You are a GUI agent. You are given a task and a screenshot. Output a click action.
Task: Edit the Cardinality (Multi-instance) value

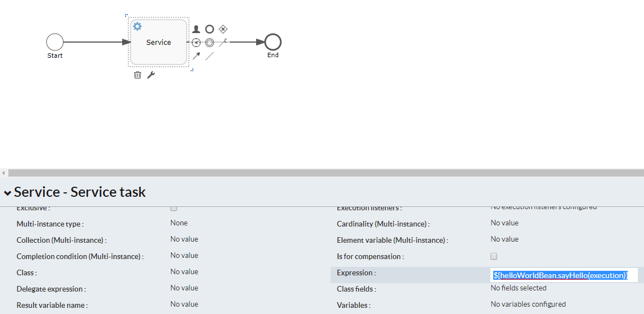505,223
